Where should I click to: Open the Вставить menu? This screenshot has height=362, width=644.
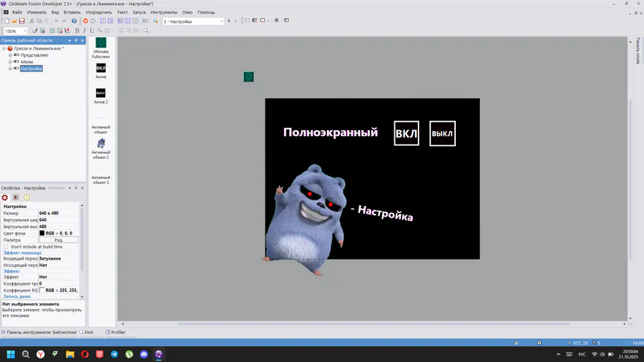click(x=72, y=12)
